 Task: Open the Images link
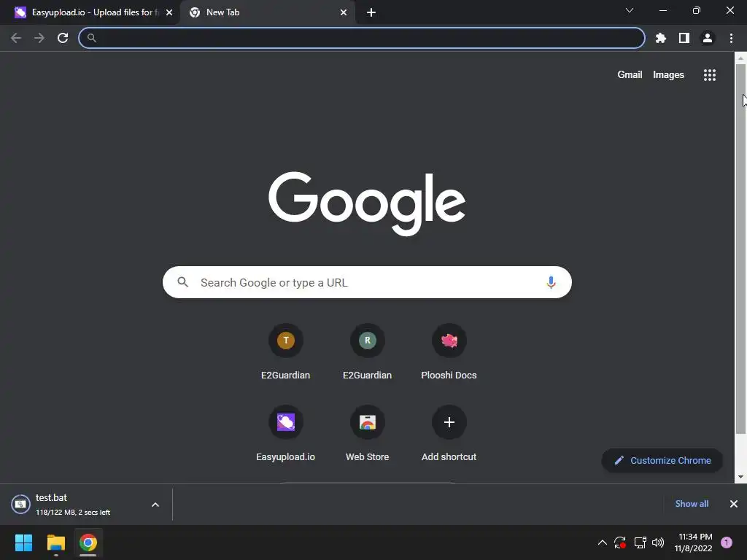coord(668,75)
